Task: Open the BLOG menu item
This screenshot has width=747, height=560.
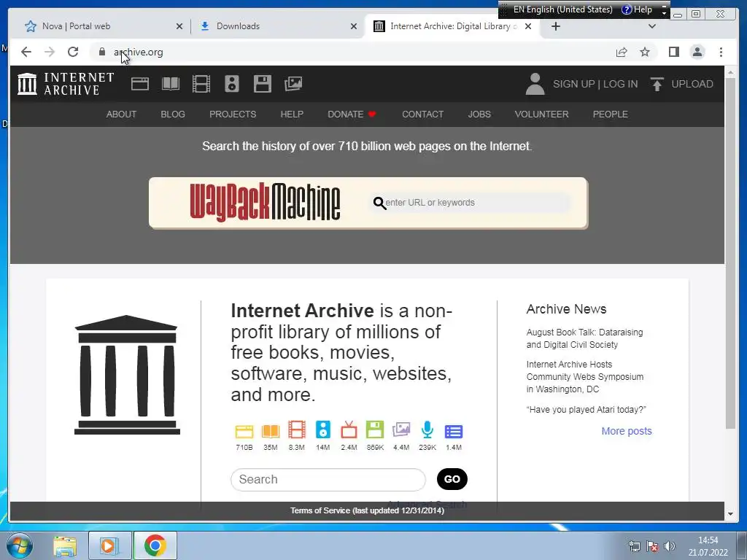Action: (x=173, y=114)
